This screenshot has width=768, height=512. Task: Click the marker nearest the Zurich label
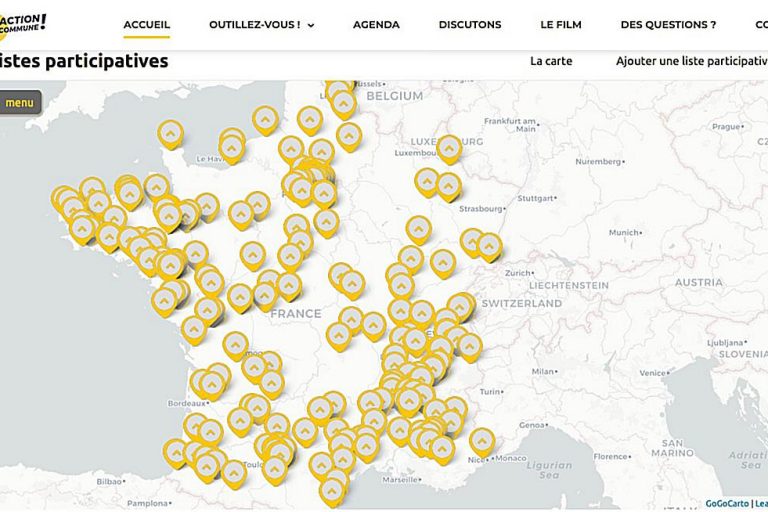click(489, 246)
